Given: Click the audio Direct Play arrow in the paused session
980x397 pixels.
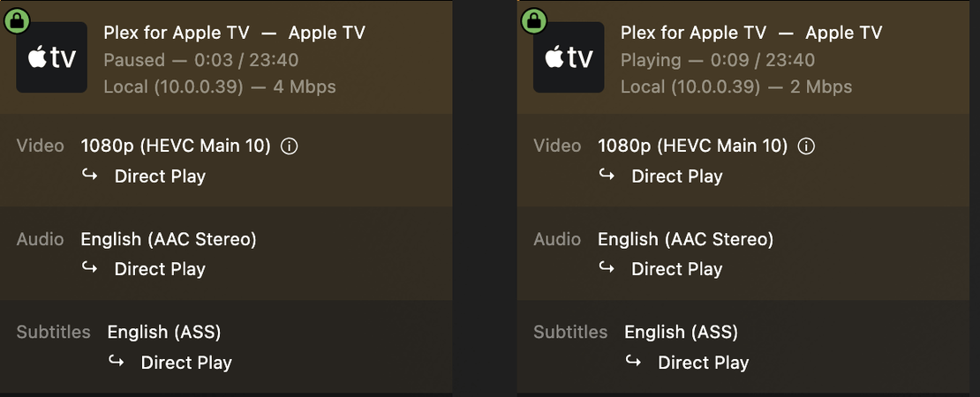Looking at the screenshot, I should point(90,268).
